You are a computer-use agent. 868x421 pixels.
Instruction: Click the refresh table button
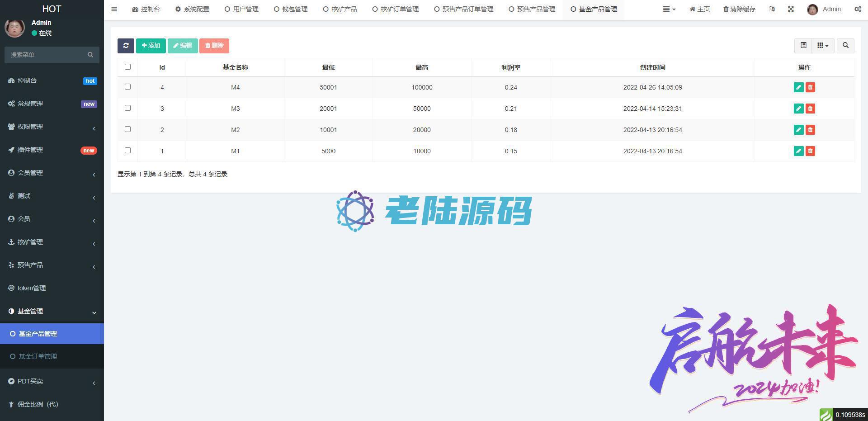point(126,46)
